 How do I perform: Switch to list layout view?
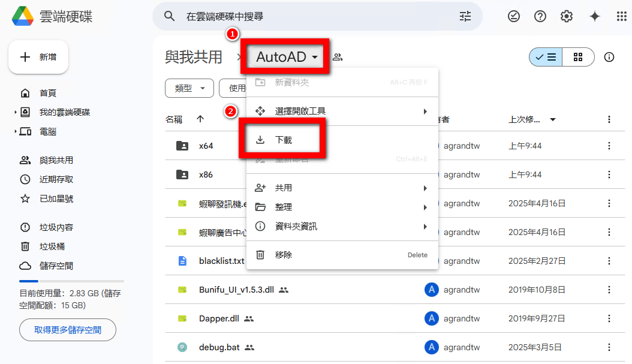pyautogui.click(x=545, y=57)
